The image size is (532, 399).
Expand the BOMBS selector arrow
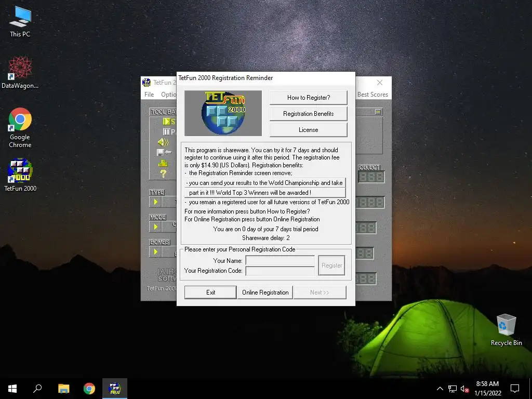click(x=156, y=252)
